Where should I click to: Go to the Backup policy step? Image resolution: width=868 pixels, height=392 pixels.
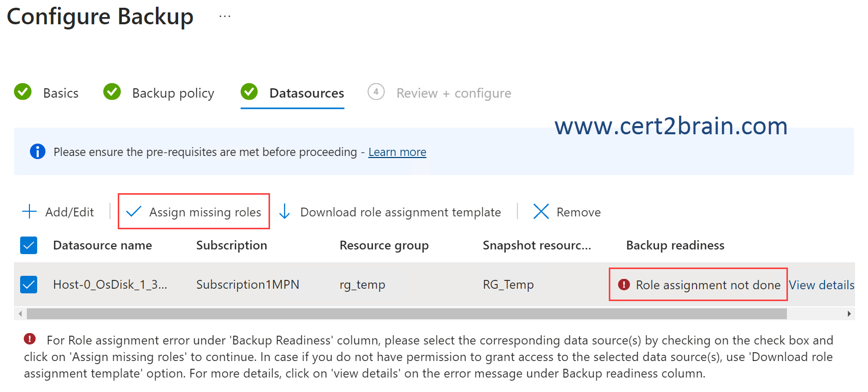(172, 93)
